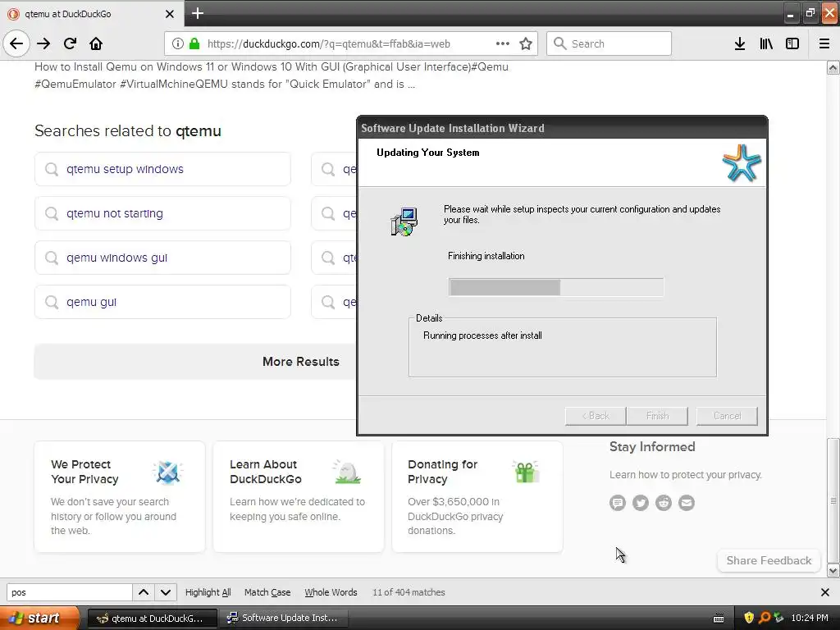
Task: Click the setup computer icon in wizard
Action: 404,221
